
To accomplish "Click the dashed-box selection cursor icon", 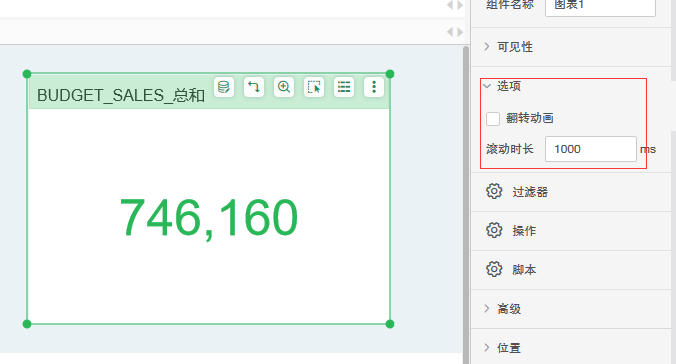I will (x=314, y=87).
